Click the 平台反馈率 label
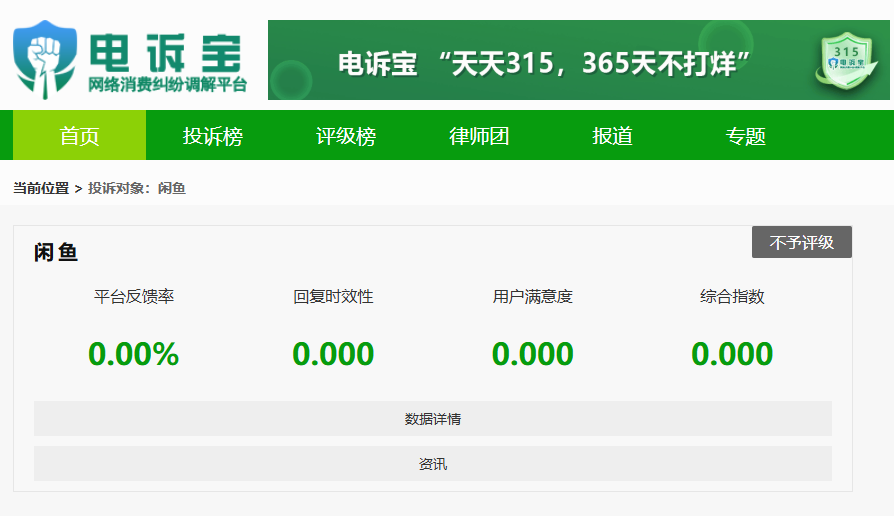The height and width of the screenshot is (516, 894). [x=134, y=296]
